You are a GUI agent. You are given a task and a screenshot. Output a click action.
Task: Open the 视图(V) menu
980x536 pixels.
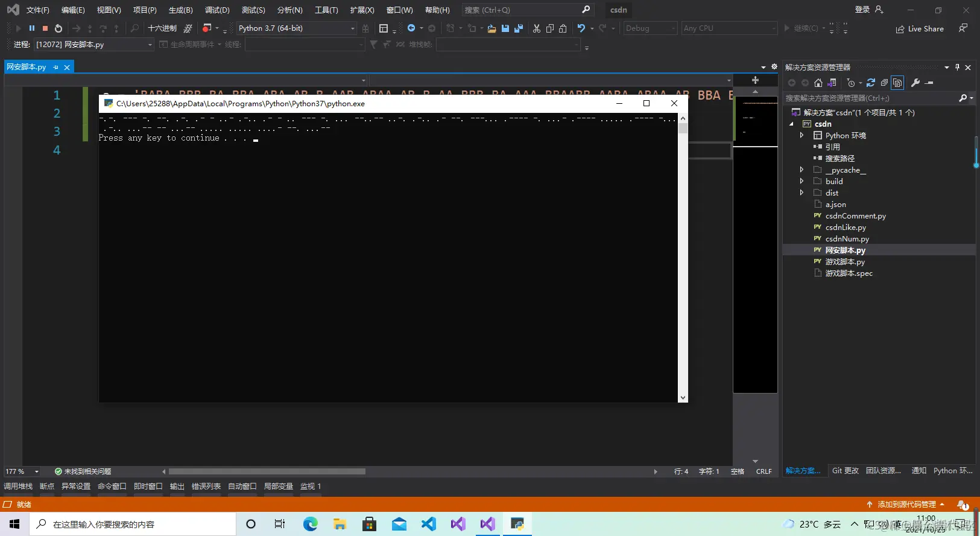pos(109,10)
